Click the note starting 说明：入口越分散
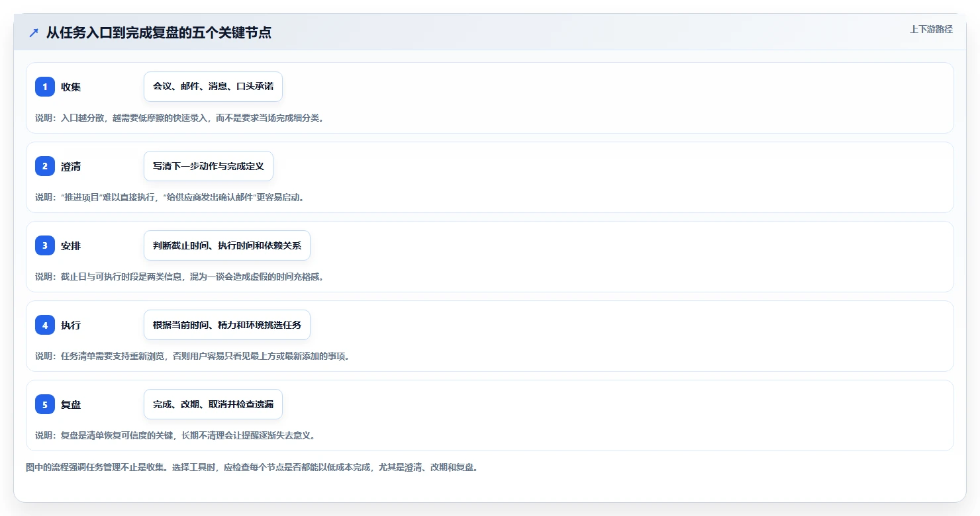Viewport: 980px width, 516px height. point(179,118)
